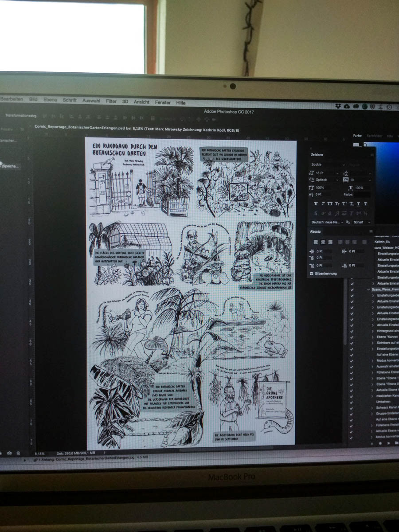The width and height of the screenshot is (399, 532).
Task: Justify all lines in Absatz panel
Action: 364,242
